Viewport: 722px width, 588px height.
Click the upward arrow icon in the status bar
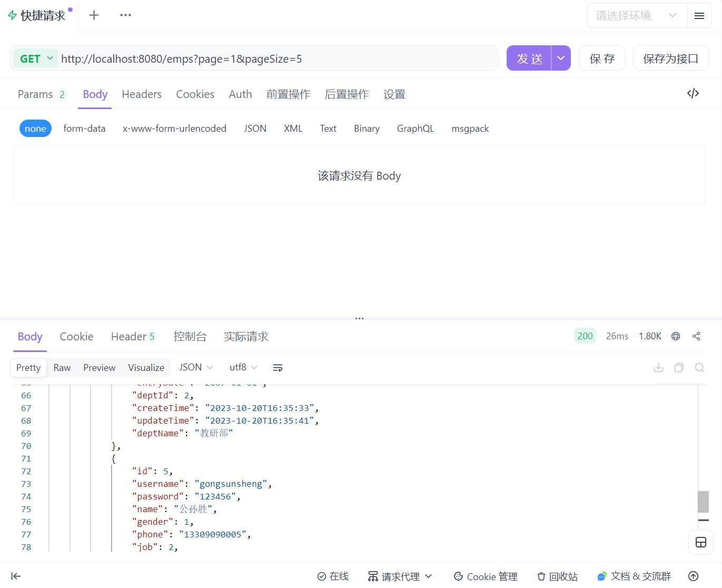click(694, 576)
